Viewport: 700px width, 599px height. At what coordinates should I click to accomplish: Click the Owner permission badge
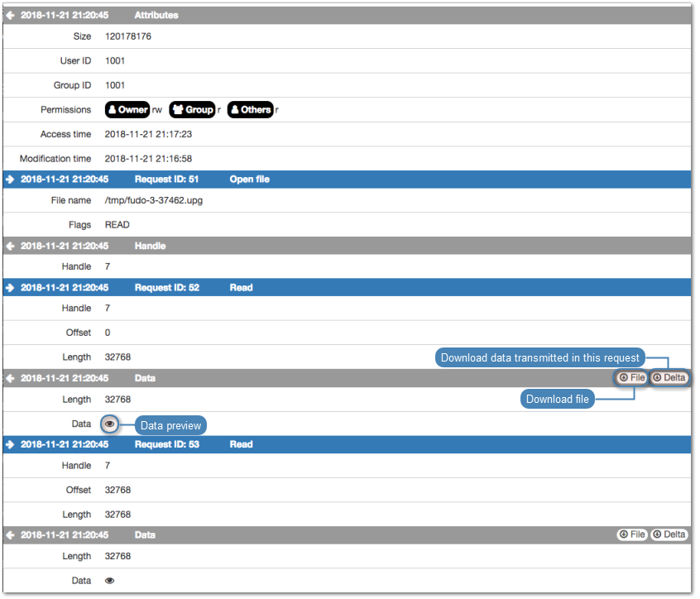click(127, 109)
